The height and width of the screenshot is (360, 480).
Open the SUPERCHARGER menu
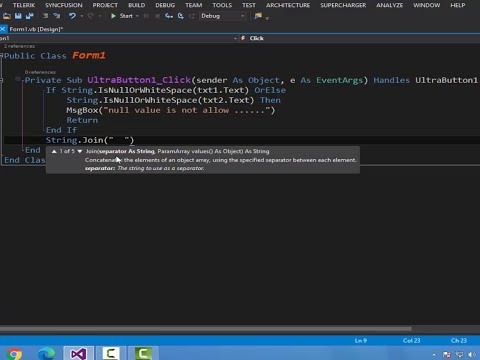tap(343, 5)
